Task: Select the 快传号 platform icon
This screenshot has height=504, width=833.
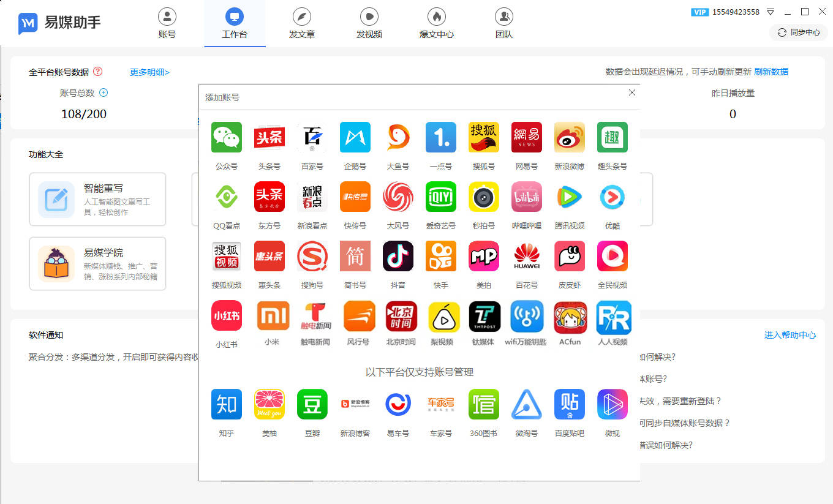Action: (355, 197)
